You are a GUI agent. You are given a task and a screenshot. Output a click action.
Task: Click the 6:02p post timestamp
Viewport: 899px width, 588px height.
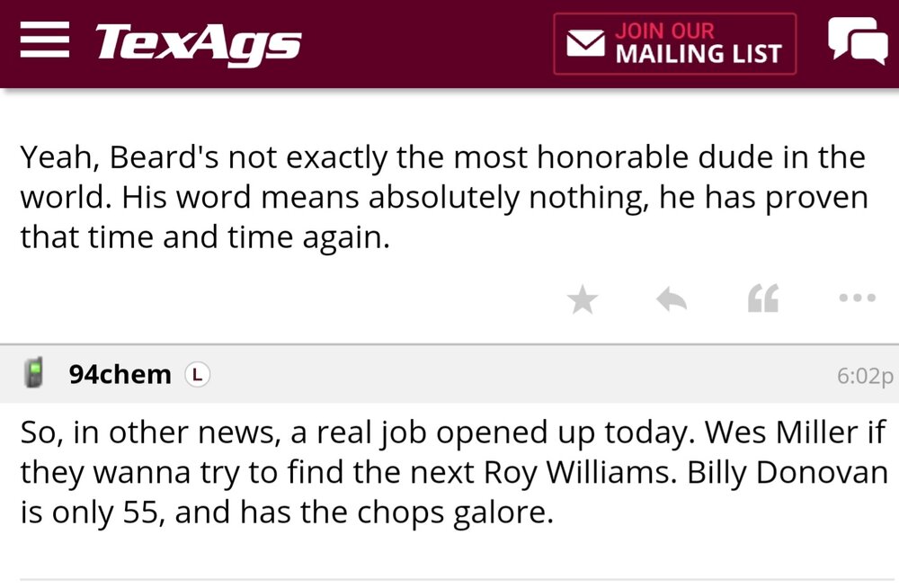[865, 375]
